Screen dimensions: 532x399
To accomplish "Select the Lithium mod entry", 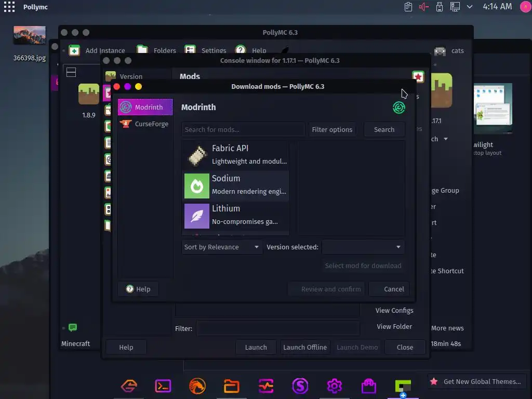I will coord(236,216).
